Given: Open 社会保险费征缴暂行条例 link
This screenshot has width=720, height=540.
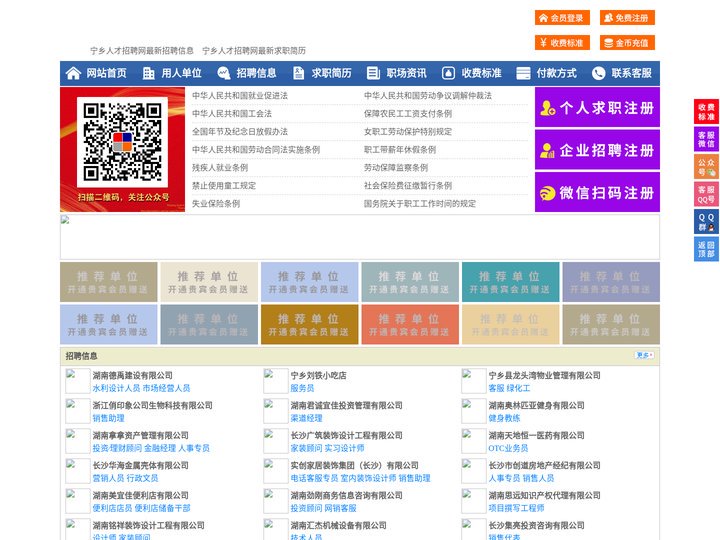Looking at the screenshot, I should [408, 186].
